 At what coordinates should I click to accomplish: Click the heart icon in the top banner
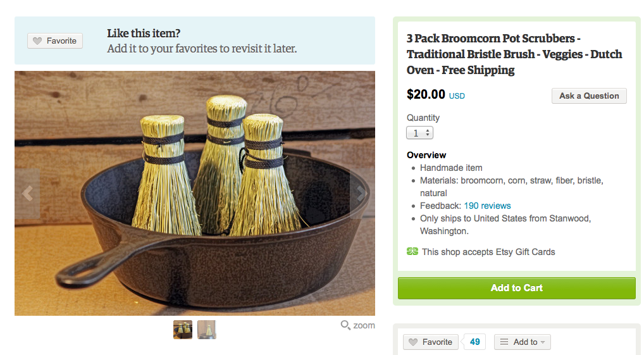point(38,41)
